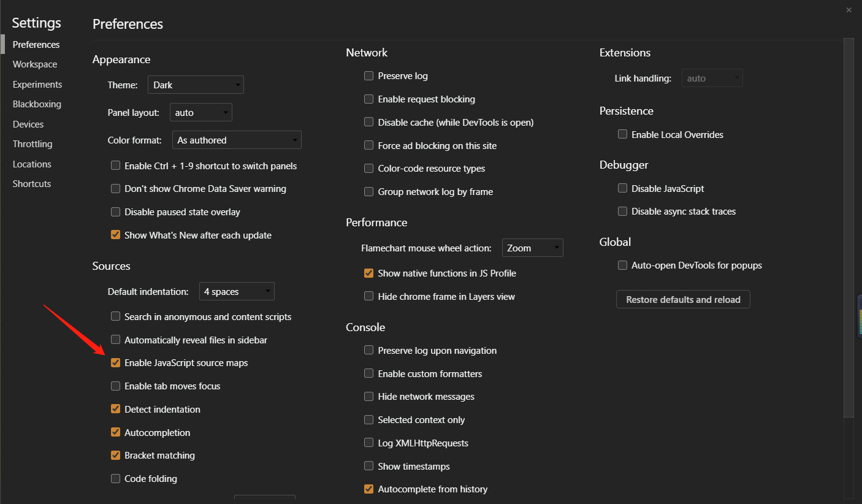Toggle Enable JavaScript source maps checkbox

[x=115, y=363]
